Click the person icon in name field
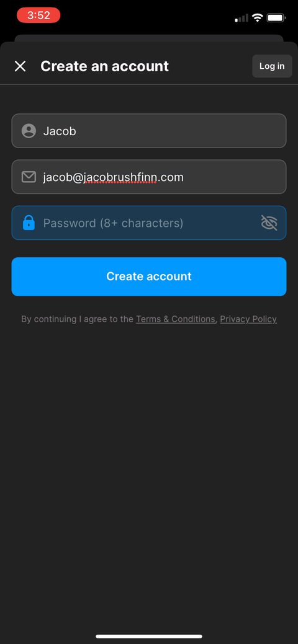The image size is (298, 644). pyautogui.click(x=29, y=131)
